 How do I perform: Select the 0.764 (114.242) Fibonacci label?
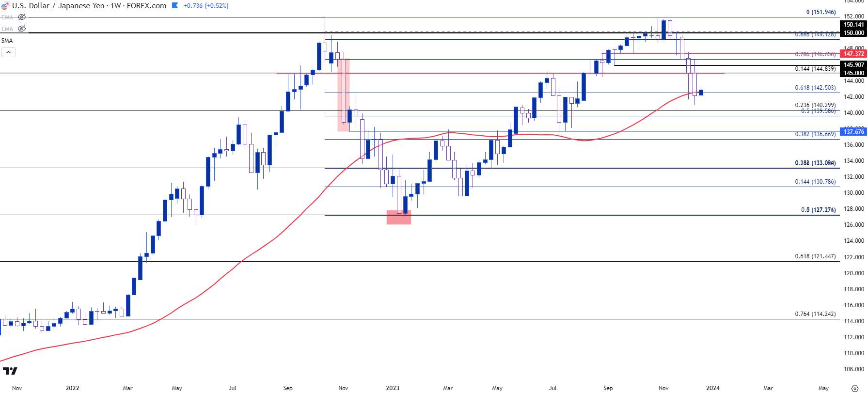click(x=815, y=314)
